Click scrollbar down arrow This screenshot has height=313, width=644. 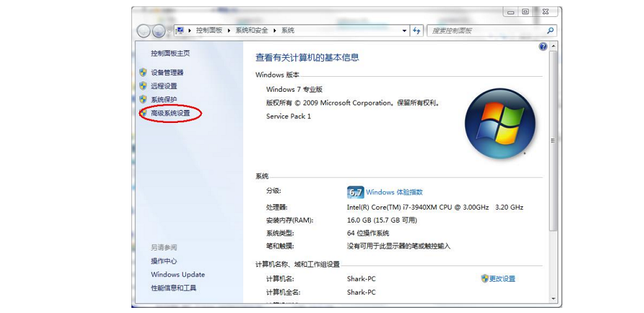[x=553, y=299]
